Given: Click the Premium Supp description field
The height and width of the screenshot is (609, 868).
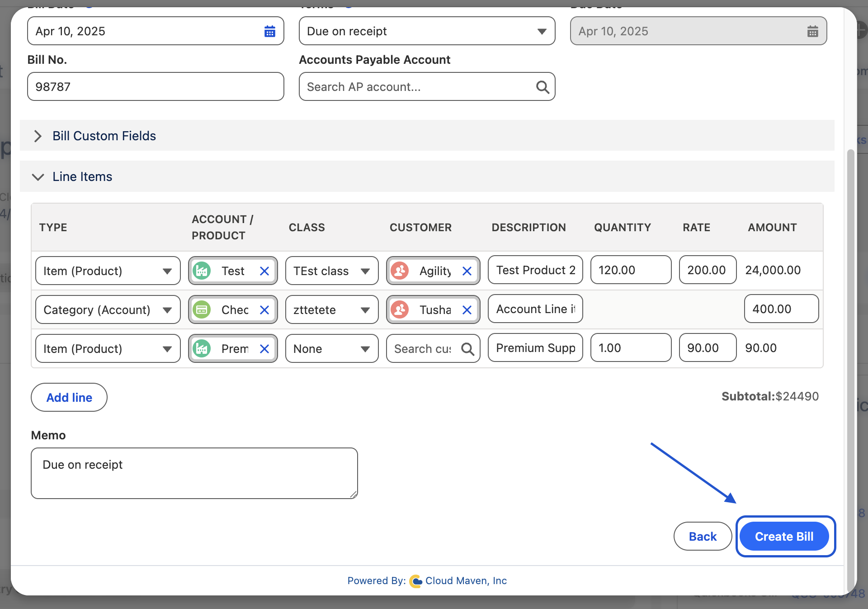Looking at the screenshot, I should (535, 348).
